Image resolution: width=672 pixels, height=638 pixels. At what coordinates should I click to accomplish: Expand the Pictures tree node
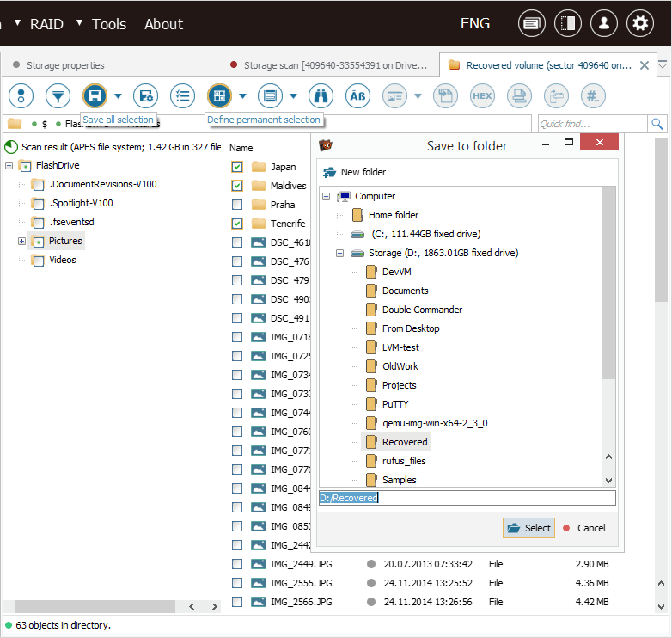[x=21, y=242]
